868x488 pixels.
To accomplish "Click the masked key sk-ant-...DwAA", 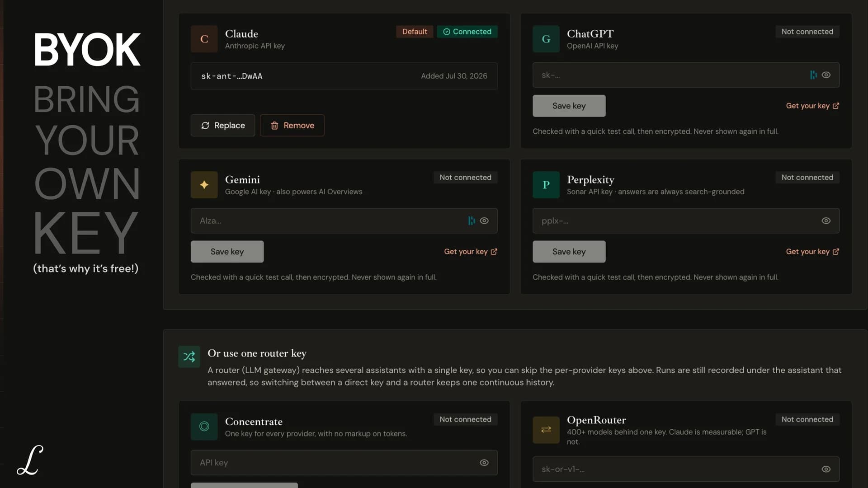I will click(x=232, y=76).
